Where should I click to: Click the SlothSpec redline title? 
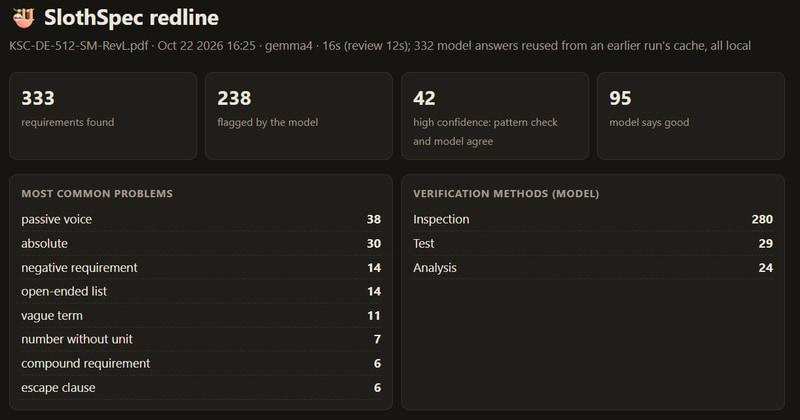[x=131, y=18]
